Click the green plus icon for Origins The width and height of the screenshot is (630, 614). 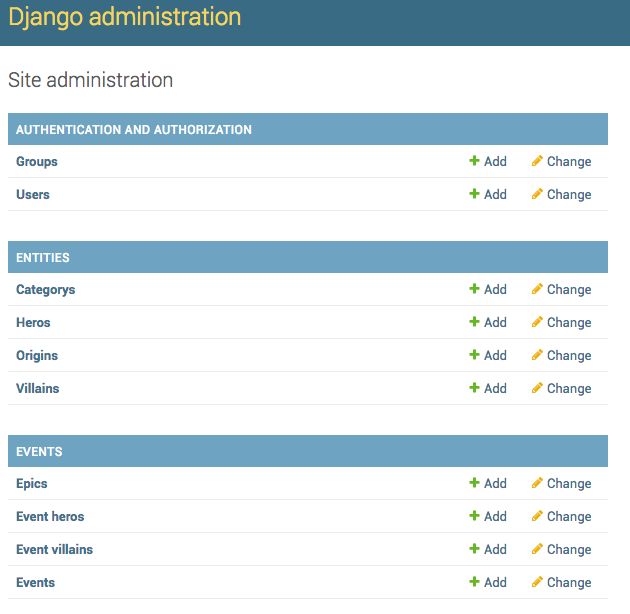point(474,354)
